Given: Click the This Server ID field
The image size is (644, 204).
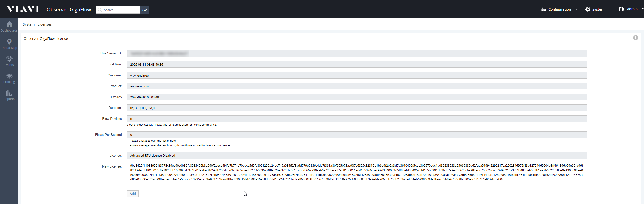Looking at the screenshot, I should point(357,53).
